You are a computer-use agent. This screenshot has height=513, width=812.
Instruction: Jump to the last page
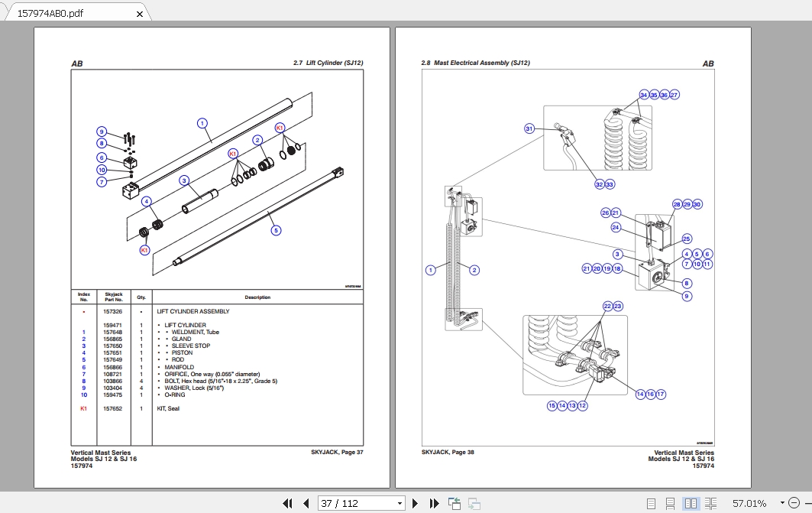[434, 503]
